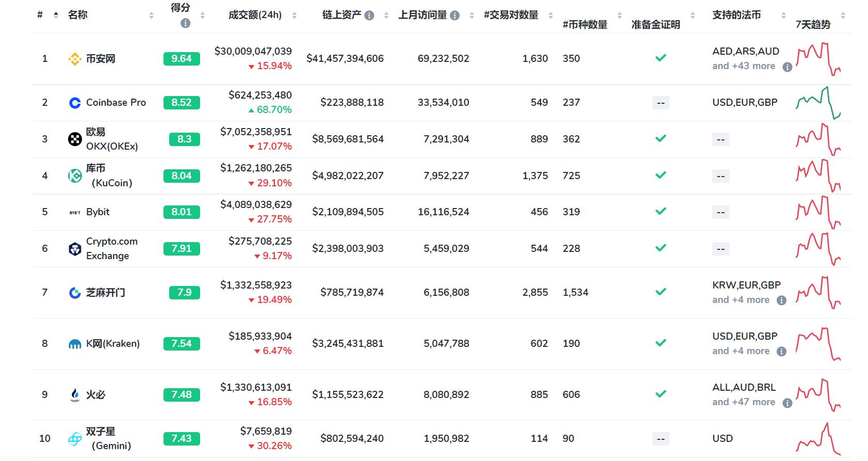868x461 pixels.
Task: Click 火必's 'and +47 more' fiat text
Action: [744, 402]
